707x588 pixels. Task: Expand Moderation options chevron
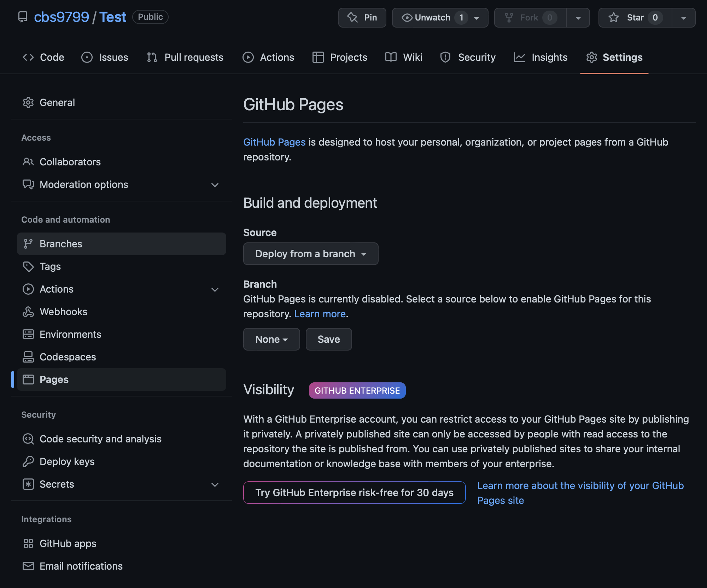215,185
